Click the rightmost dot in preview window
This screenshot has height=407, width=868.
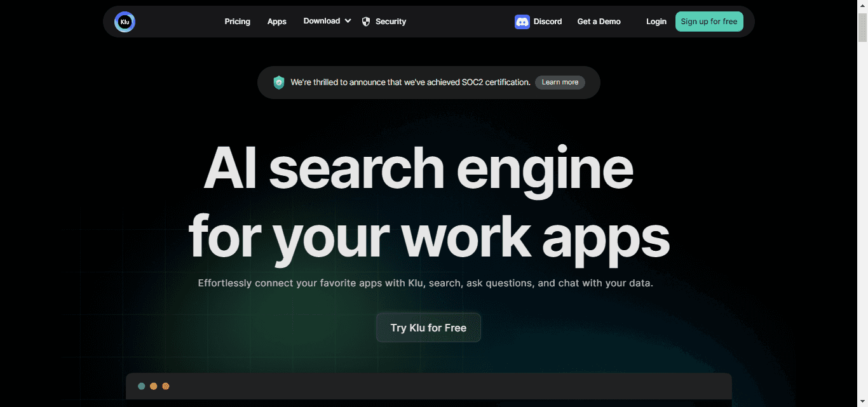click(165, 386)
